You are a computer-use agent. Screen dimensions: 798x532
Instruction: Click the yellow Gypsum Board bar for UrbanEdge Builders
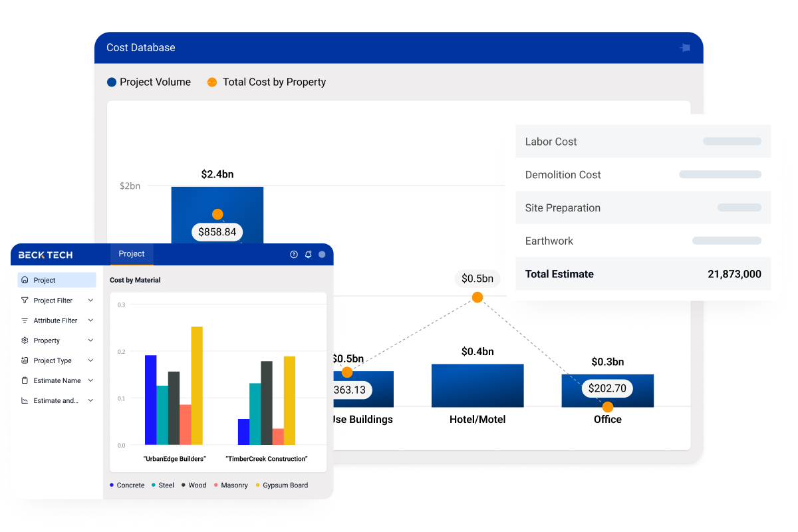pyautogui.click(x=197, y=386)
